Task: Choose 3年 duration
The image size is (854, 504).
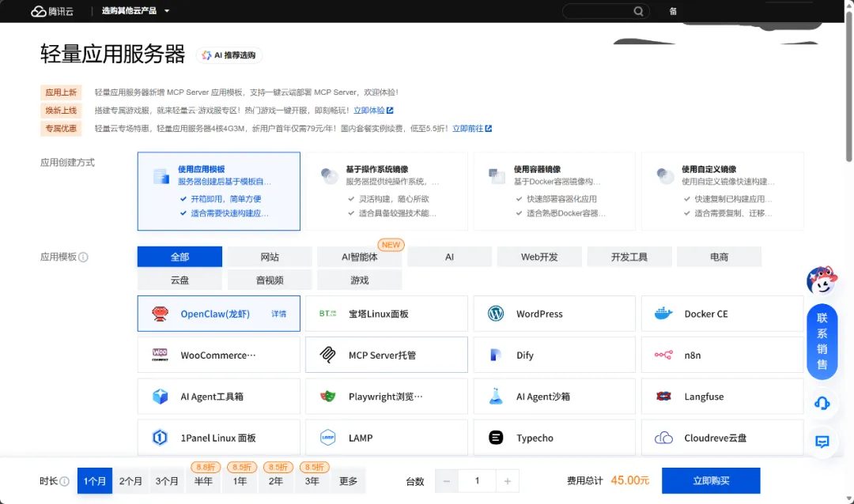Action: pyautogui.click(x=312, y=480)
